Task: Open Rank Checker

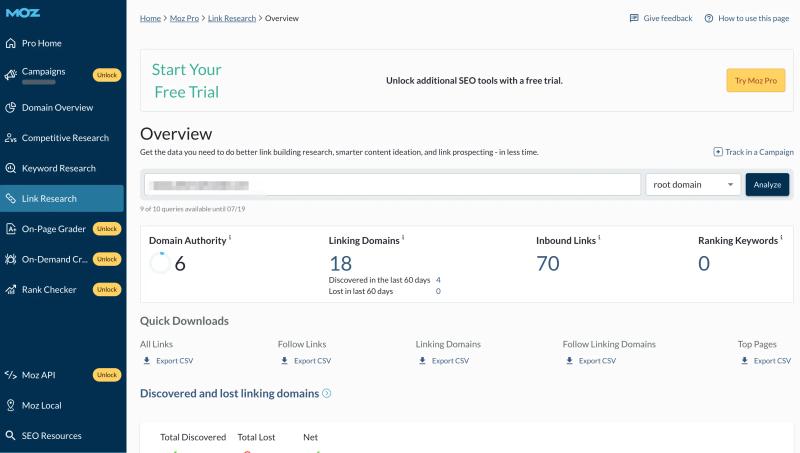Action: click(x=49, y=290)
